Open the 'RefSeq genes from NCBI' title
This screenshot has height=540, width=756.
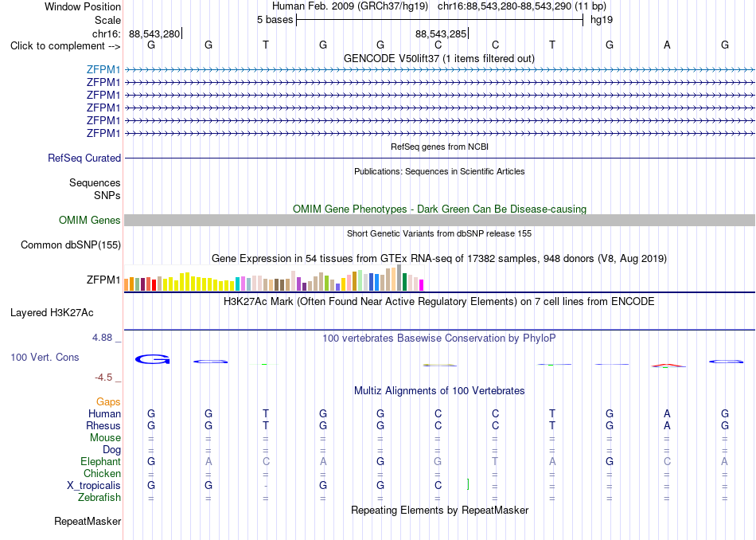[440, 147]
